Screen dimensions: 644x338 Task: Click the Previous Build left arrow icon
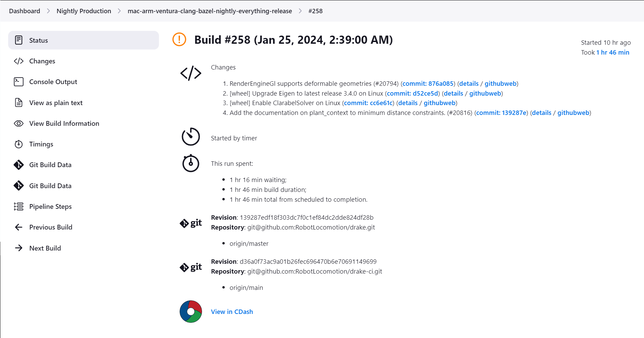pyautogui.click(x=19, y=227)
